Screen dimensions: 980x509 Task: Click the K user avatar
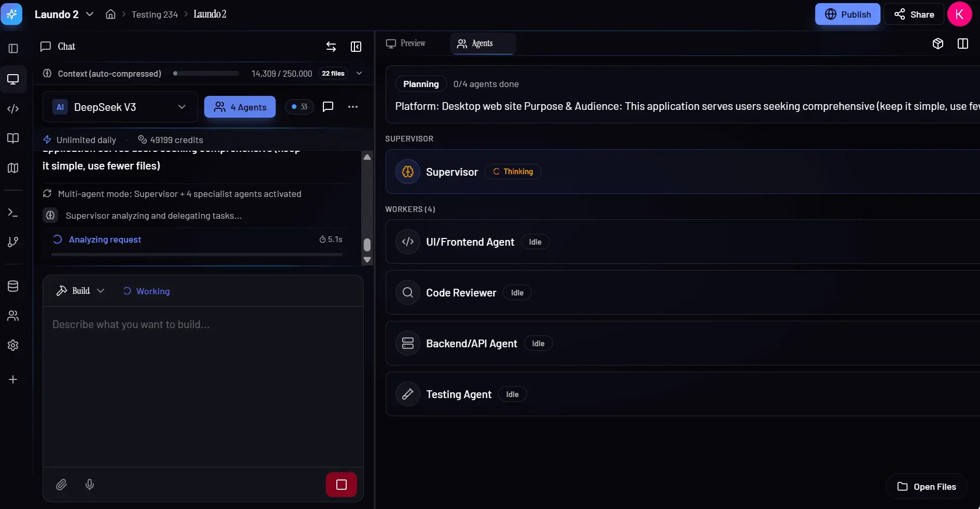(960, 14)
